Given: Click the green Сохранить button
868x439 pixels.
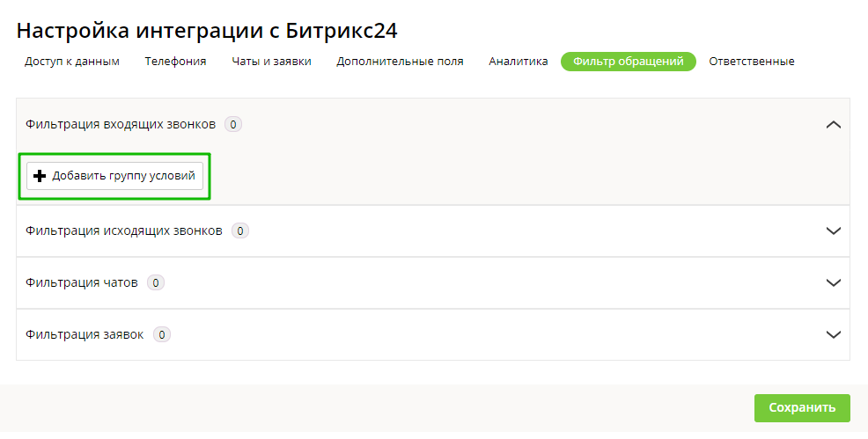Looking at the screenshot, I should click(801, 408).
